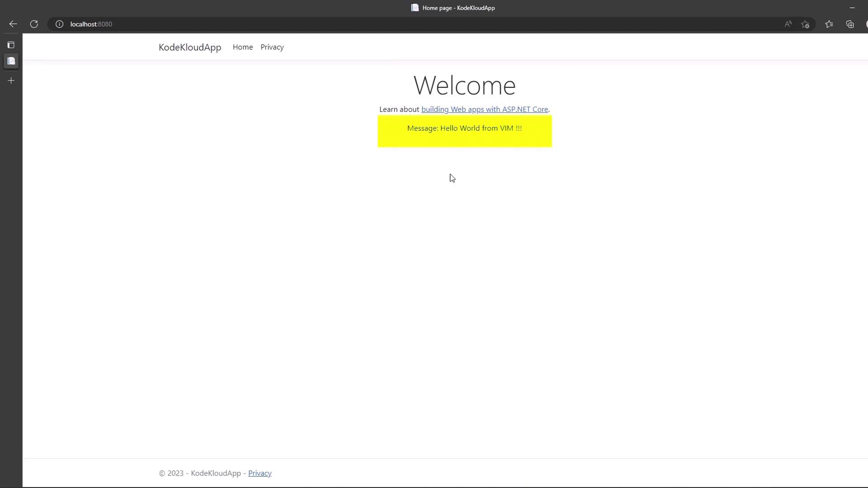The height and width of the screenshot is (488, 868).
Task: Click the yellow Hello World message box
Action: point(465,131)
